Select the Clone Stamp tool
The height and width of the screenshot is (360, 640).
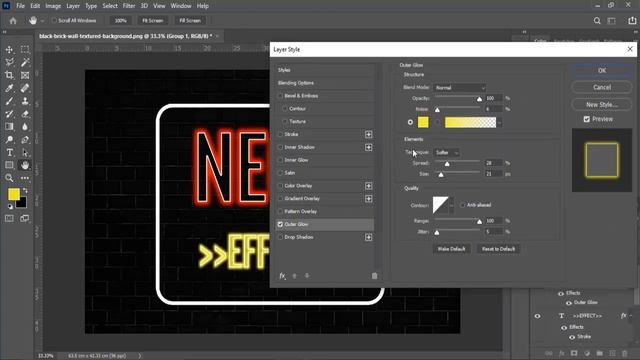pyautogui.click(x=25, y=101)
